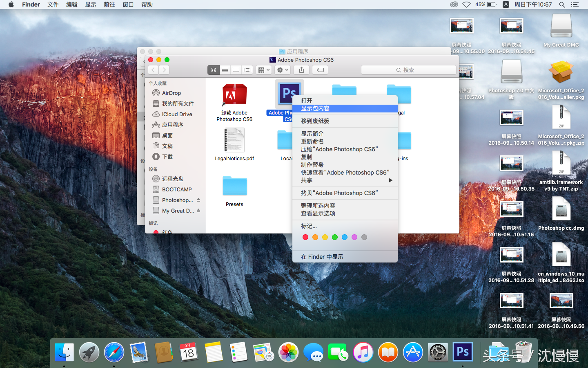
Task: Apply the blue tag color
Action: point(345,237)
